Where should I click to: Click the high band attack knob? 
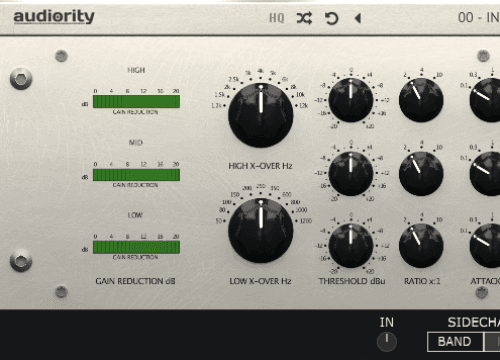485,100
